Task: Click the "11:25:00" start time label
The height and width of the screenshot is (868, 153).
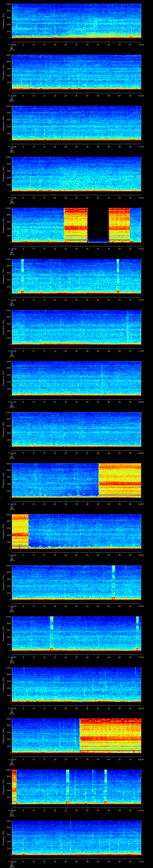Action: click(x=12, y=606)
